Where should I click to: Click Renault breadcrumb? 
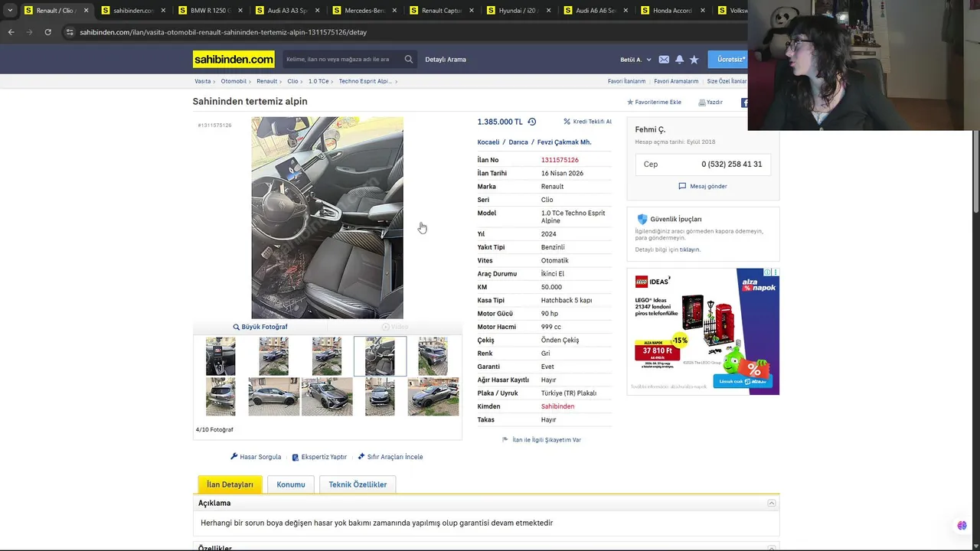coord(267,81)
